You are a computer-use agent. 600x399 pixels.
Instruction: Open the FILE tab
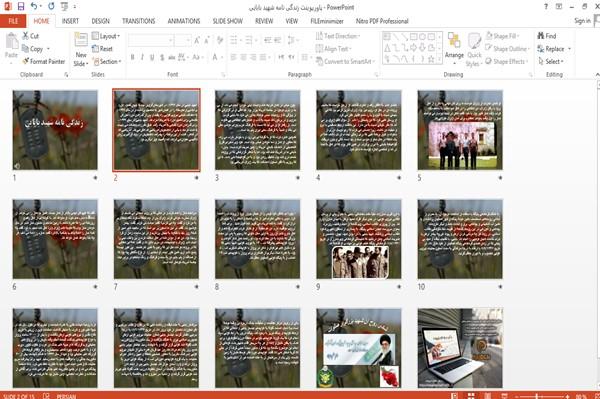click(x=13, y=21)
